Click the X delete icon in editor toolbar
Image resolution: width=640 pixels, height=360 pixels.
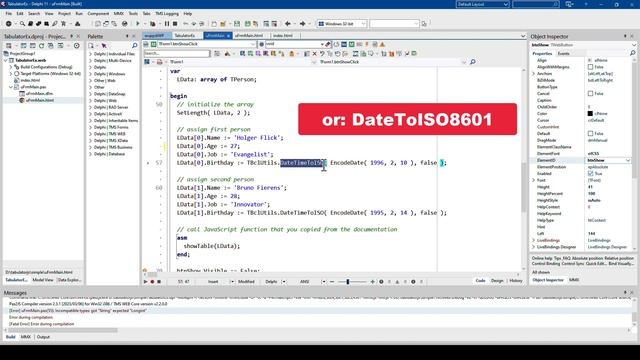click(314, 53)
